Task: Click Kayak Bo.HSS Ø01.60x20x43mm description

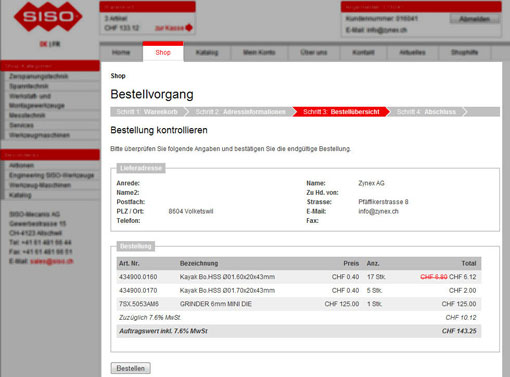Action: coord(227,277)
